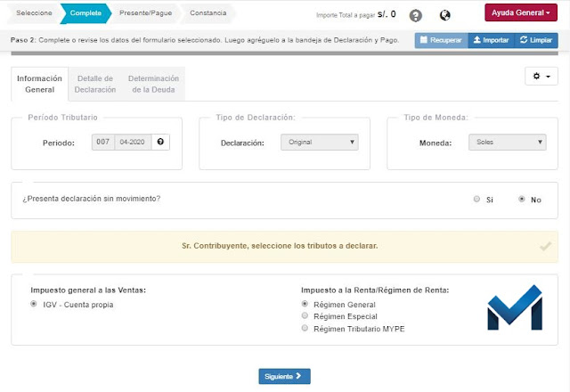Open the Moneda dropdown showing Soles
Screen dimensions: 570x392
pyautogui.click(x=508, y=143)
